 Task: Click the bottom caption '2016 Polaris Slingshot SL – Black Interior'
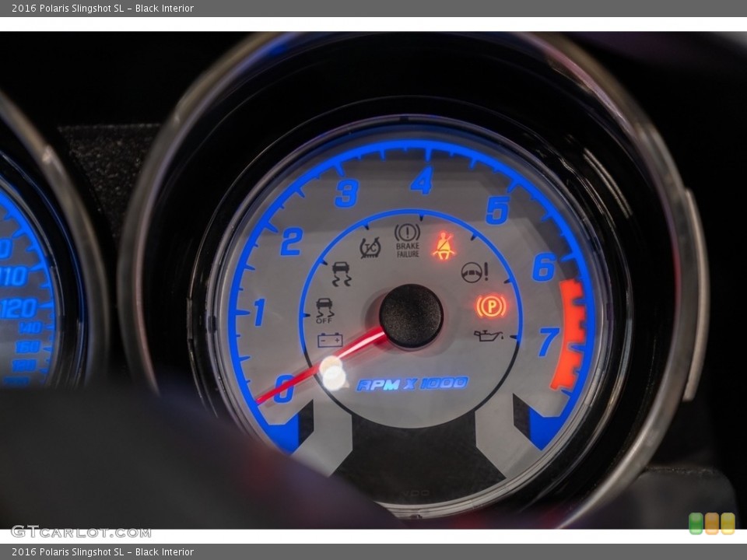click(103, 552)
